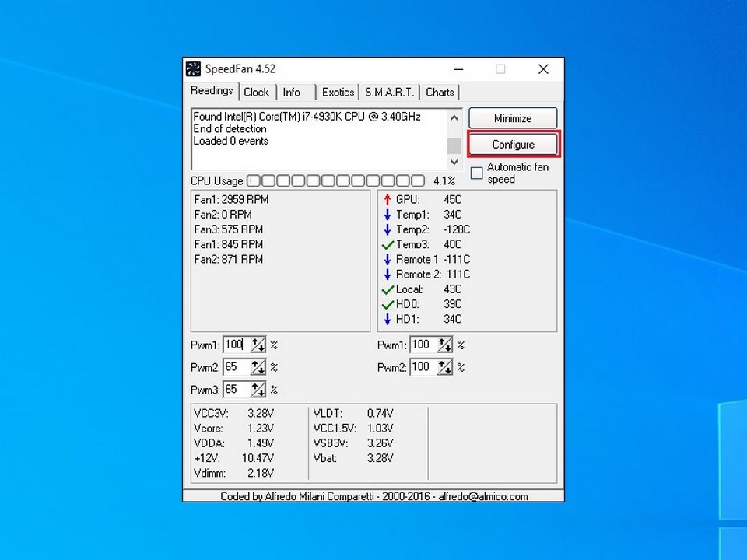
Task: Switch to the Clock tab
Action: coord(257,92)
